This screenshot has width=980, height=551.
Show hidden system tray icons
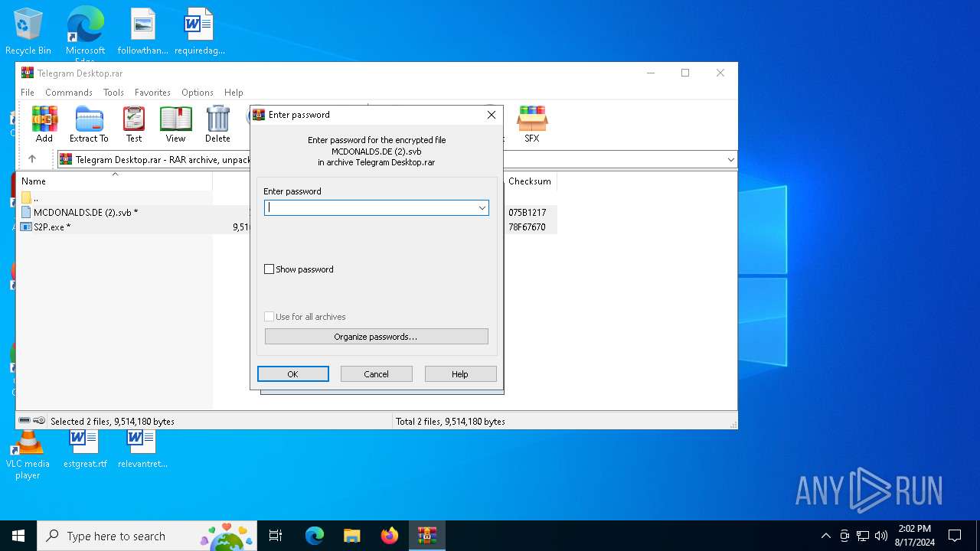[x=825, y=536]
